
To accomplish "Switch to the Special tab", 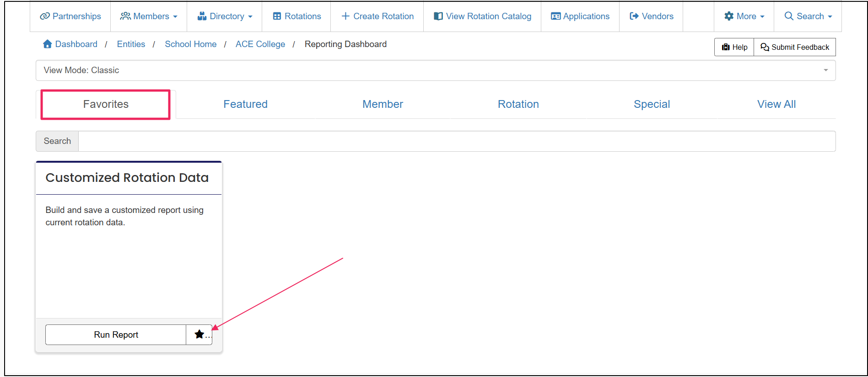I will pos(652,104).
